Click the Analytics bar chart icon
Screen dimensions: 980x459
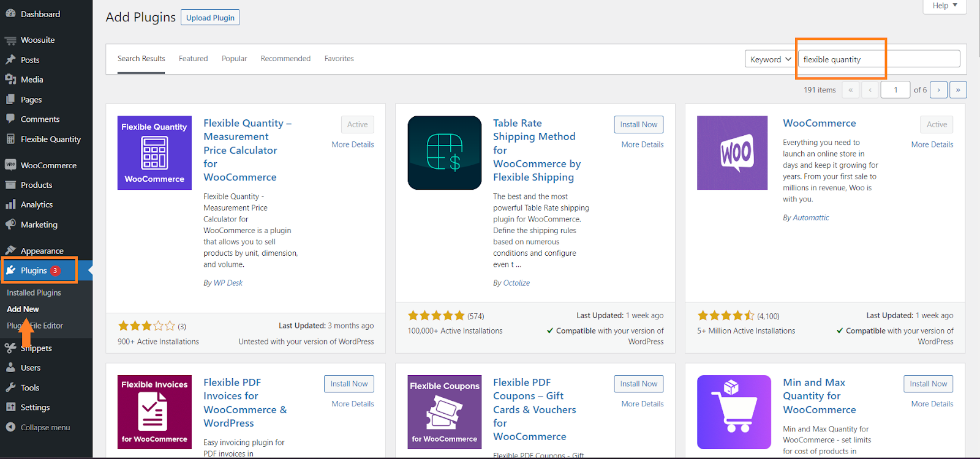pyautogui.click(x=10, y=204)
